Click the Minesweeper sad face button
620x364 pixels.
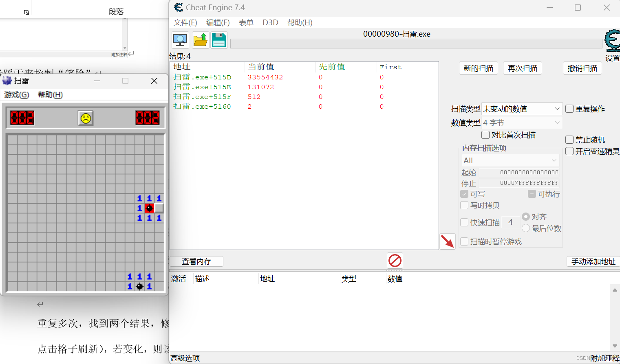[86, 118]
